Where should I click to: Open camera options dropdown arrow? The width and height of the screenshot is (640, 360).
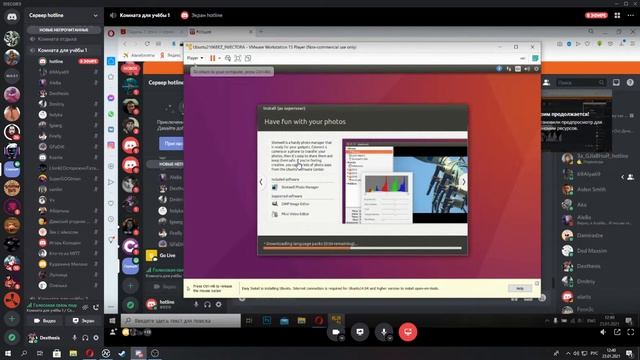[x=342, y=338]
